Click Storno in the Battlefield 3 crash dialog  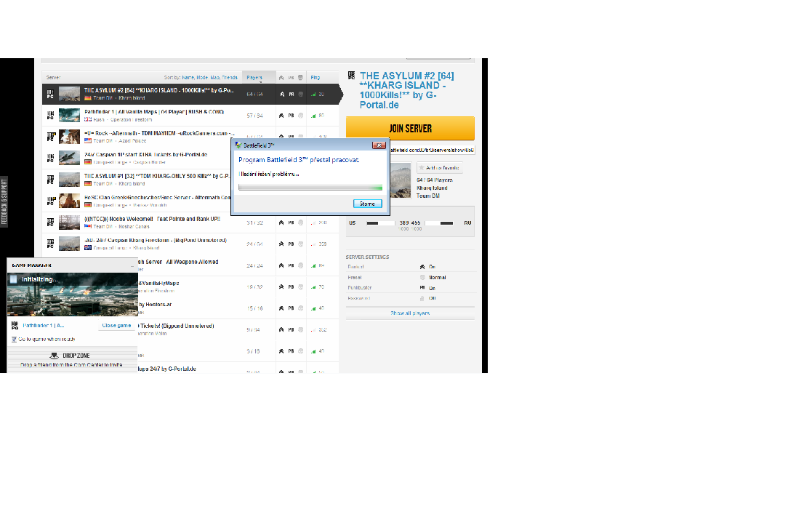[368, 204]
